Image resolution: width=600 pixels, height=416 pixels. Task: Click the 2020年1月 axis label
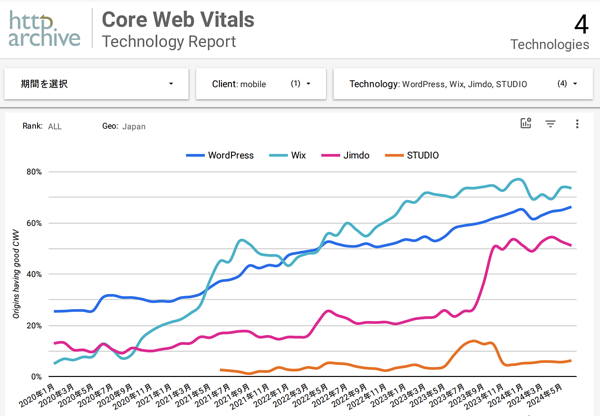click(x=37, y=395)
